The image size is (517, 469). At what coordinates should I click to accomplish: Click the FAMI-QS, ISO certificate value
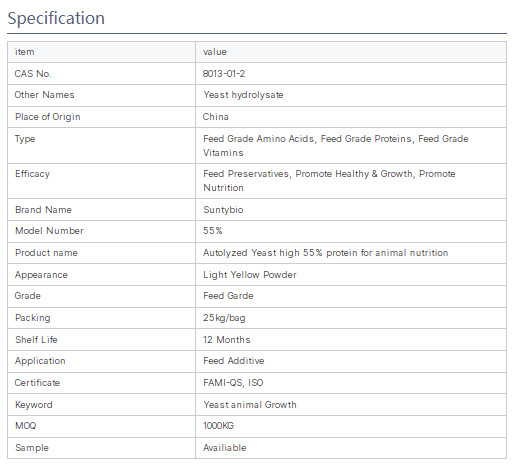233,383
